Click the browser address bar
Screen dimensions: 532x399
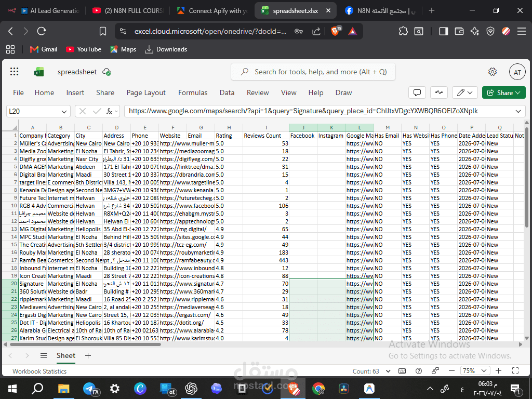coord(210,31)
